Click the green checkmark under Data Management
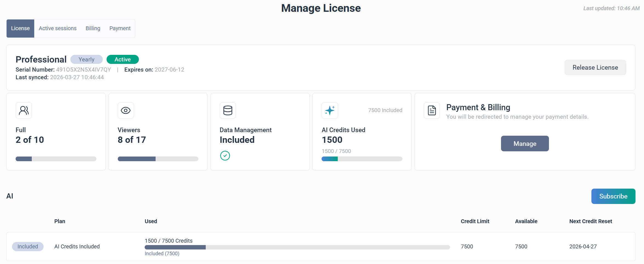The image size is (644, 264). pyautogui.click(x=225, y=155)
